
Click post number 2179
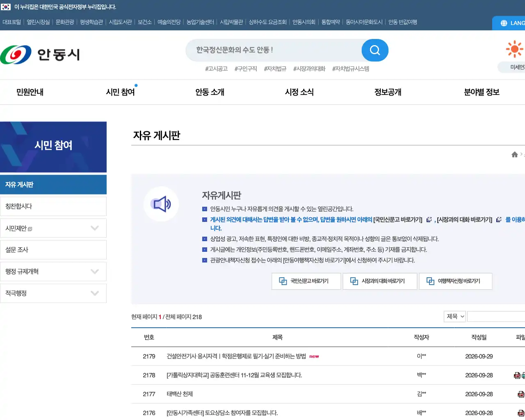pos(149,356)
